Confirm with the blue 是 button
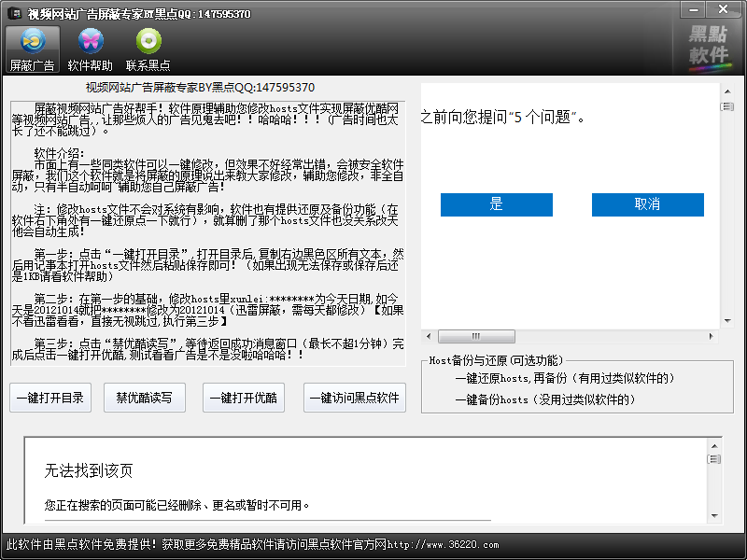The width and height of the screenshot is (747, 560). tap(497, 204)
